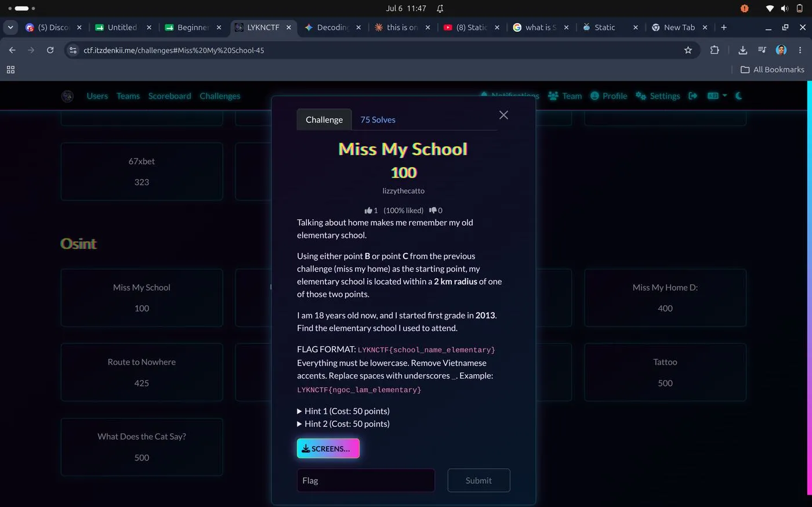The image size is (812, 507).
Task: Open the Activities workspace indicator
Action: coord(21,9)
